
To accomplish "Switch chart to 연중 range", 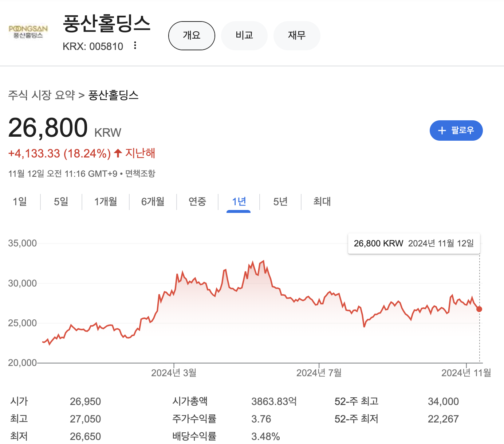I will (x=197, y=201).
